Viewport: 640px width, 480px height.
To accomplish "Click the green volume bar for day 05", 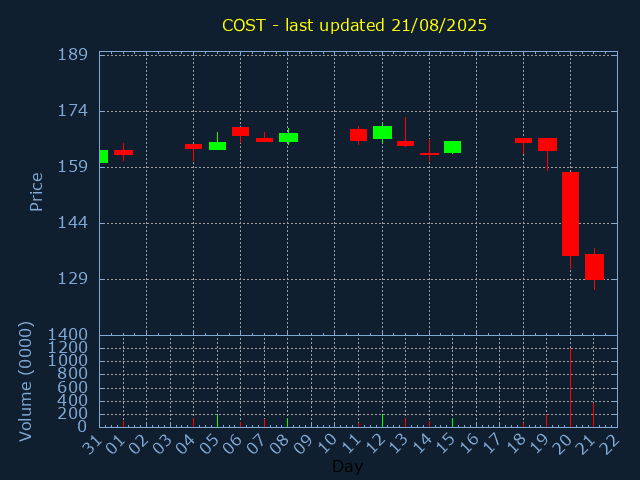I will [217, 421].
